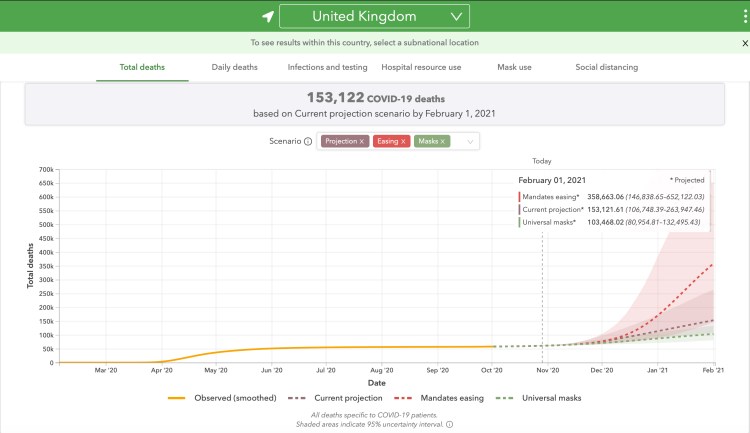The width and height of the screenshot is (750, 433).
Task: Remove the Masks scenario tag
Action: [x=444, y=142]
